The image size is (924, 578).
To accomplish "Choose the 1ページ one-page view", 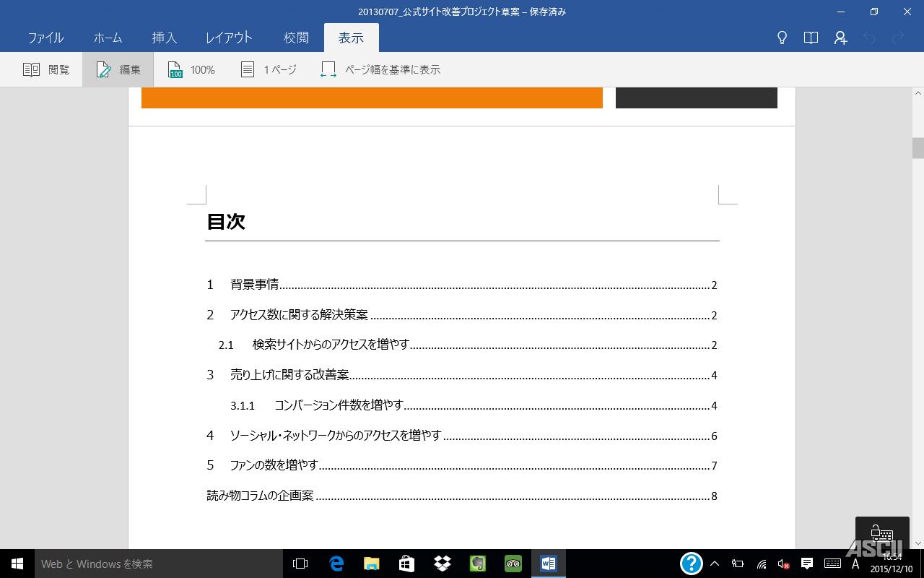I will [x=268, y=69].
